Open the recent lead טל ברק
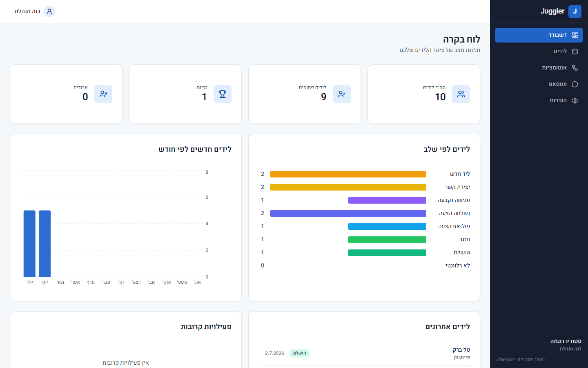 pos(367,353)
